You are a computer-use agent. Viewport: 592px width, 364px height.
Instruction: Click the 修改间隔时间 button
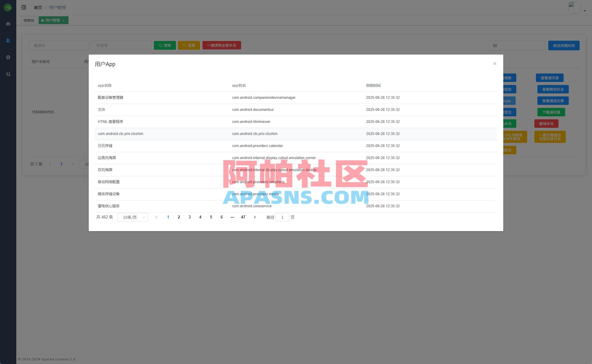pyautogui.click(x=564, y=45)
